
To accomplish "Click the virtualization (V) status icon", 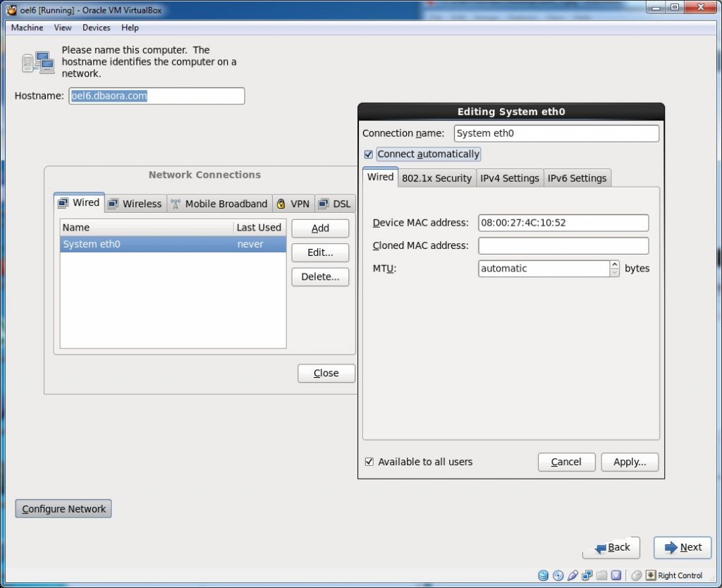I will [x=616, y=575].
